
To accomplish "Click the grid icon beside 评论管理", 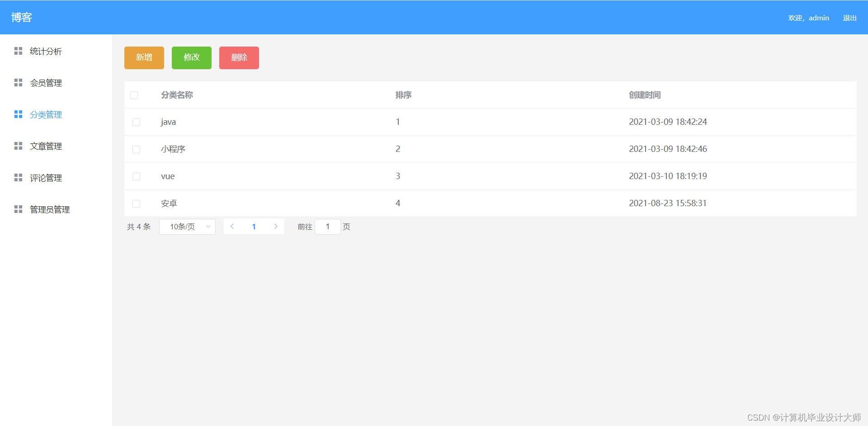I will pyautogui.click(x=18, y=178).
